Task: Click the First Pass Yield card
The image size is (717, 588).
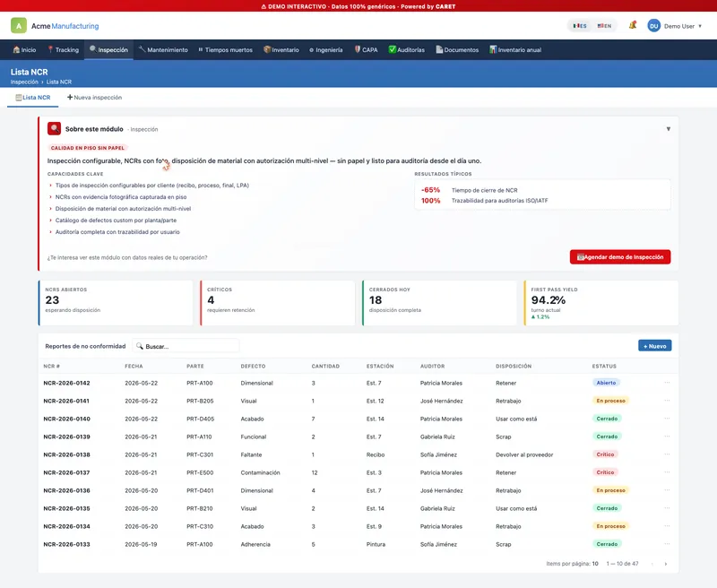Action: click(x=601, y=303)
